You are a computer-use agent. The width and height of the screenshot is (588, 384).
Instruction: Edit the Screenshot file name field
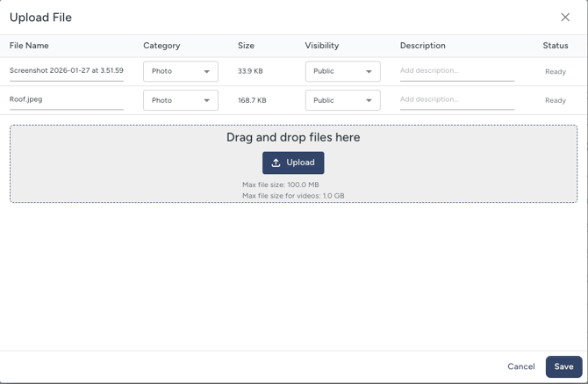click(66, 70)
